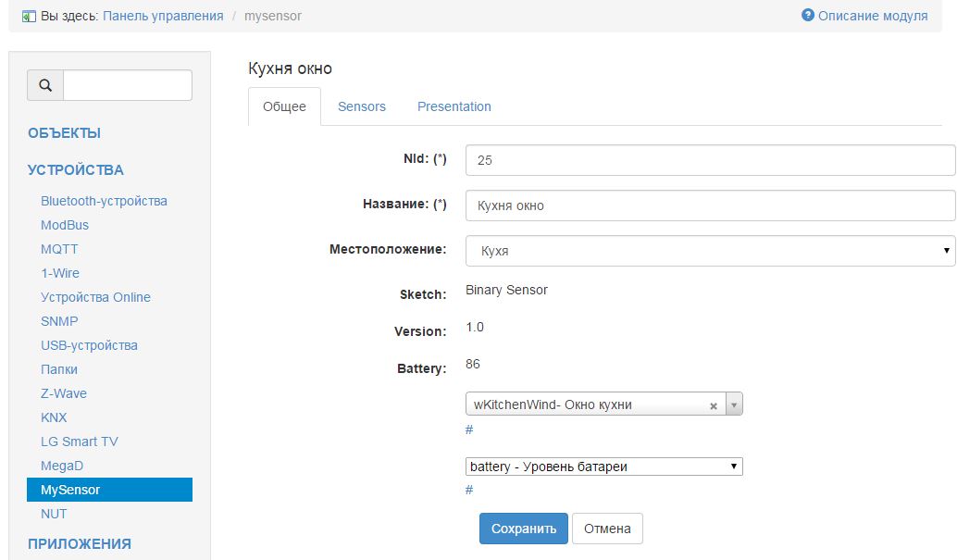Expand the ПРИЛОЖЕНИЯ sidebar section
The width and height of the screenshot is (957, 560).
coord(80,543)
